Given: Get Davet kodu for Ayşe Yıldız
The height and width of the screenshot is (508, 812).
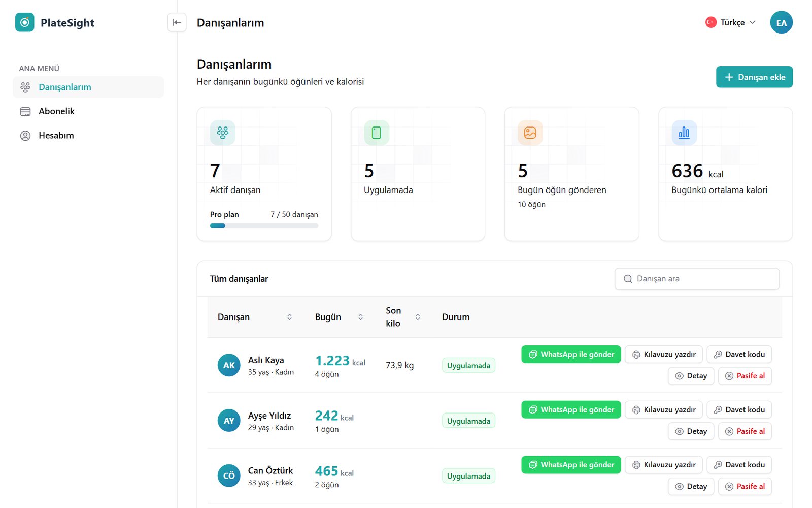Looking at the screenshot, I should click(x=739, y=410).
